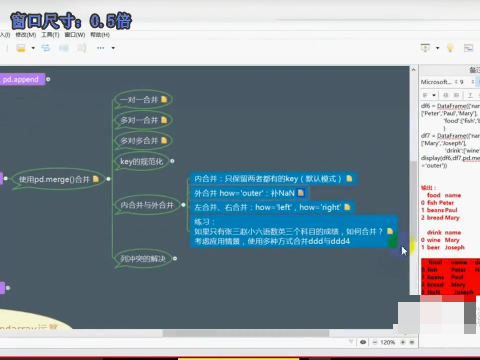Open the 窗口(W) menu
The image size is (480, 360).
75,35
